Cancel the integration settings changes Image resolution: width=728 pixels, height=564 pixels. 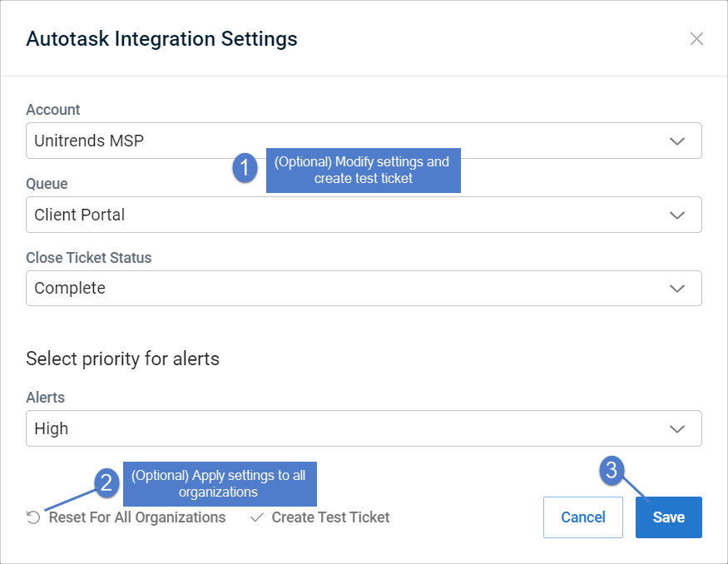(583, 517)
